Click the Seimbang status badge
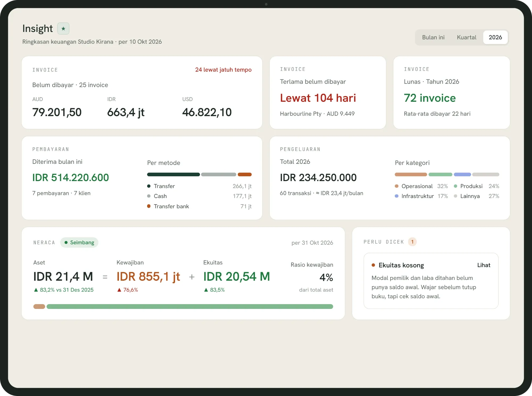Screen dimensions: 532x396 coord(79,242)
